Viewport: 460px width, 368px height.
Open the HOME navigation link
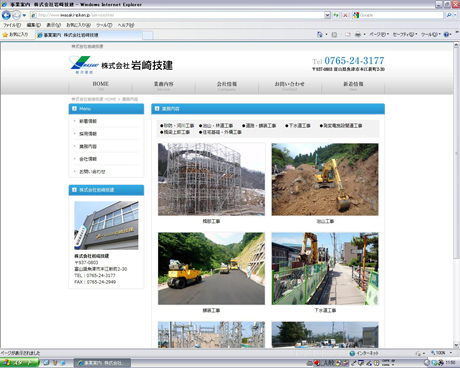(x=100, y=86)
